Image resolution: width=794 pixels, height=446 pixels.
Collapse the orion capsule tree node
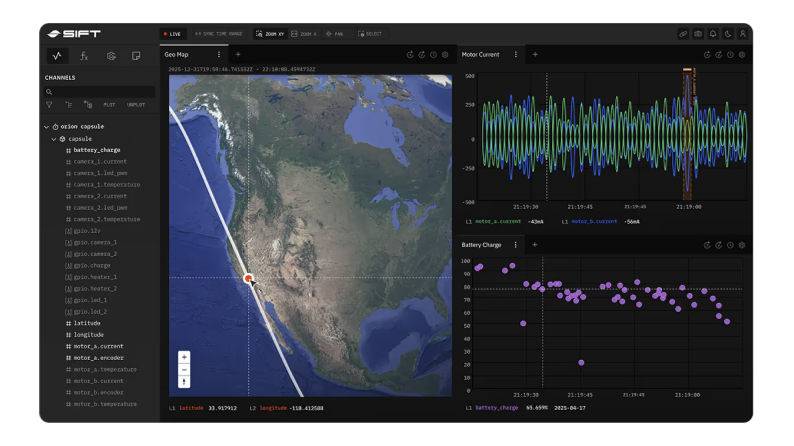(x=47, y=127)
